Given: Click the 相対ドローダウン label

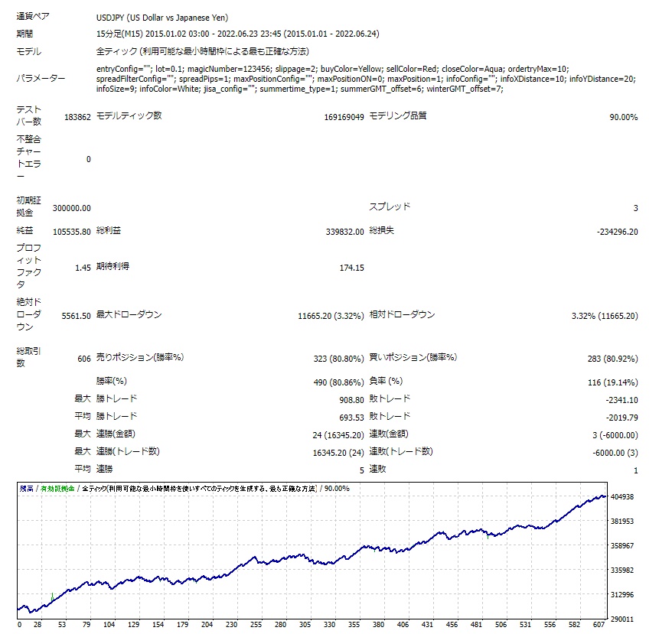Looking at the screenshot, I should pyautogui.click(x=403, y=314).
